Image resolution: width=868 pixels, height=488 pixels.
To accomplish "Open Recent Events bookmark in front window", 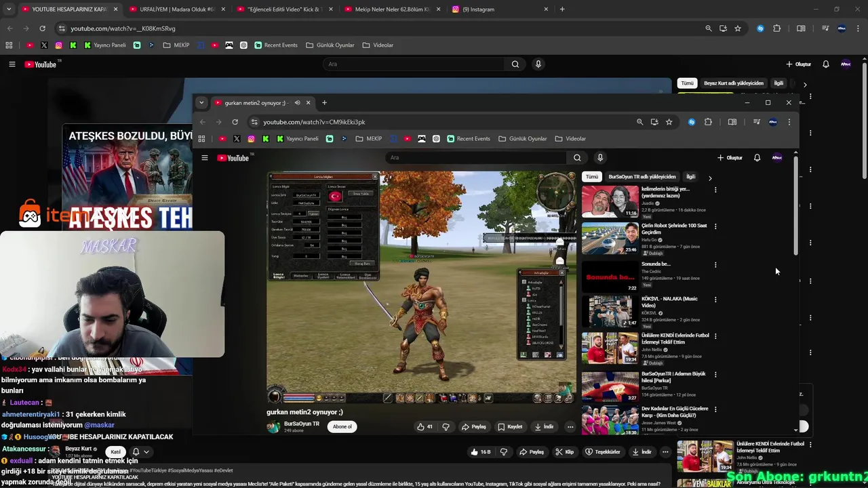I will coord(468,139).
